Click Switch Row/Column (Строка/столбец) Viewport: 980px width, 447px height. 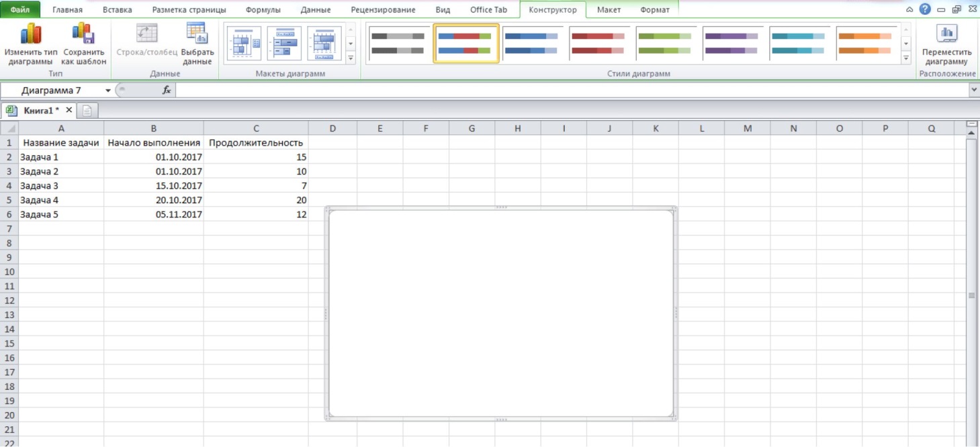tap(147, 40)
